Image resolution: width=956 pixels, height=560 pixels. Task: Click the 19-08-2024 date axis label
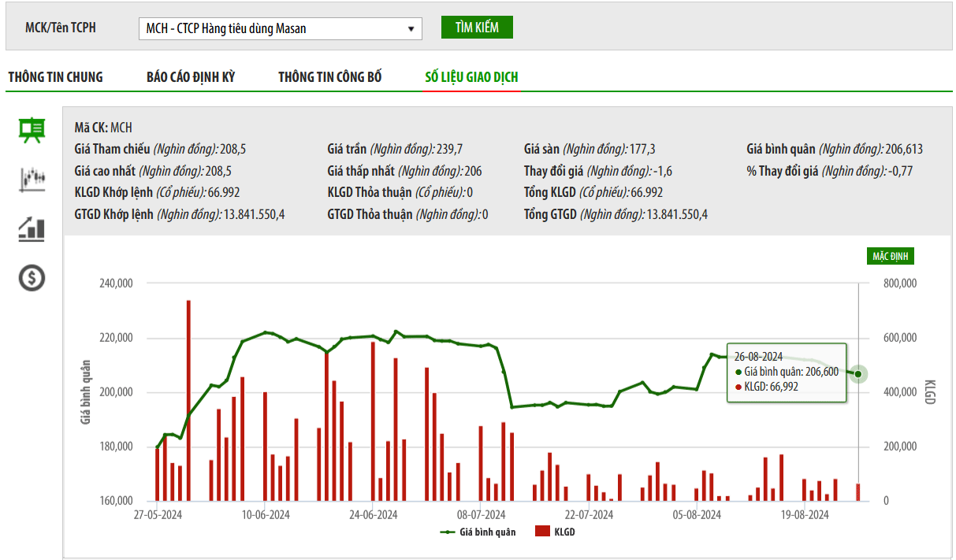click(x=805, y=515)
